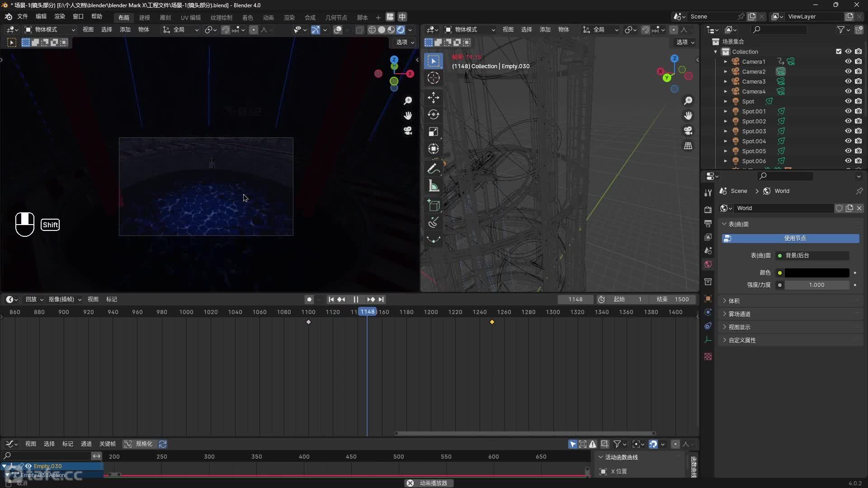
Task: Open Object Mode dropdown in left viewport
Action: click(x=50, y=30)
